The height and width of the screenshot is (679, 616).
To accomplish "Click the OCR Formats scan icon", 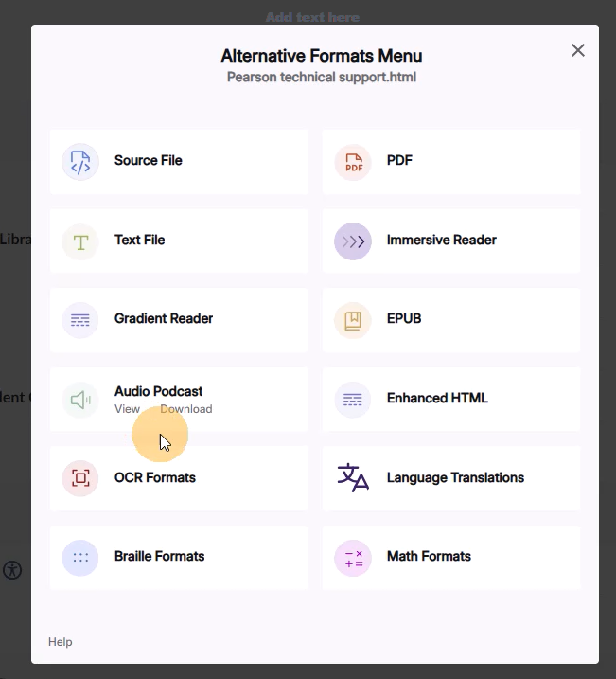I will (80, 478).
